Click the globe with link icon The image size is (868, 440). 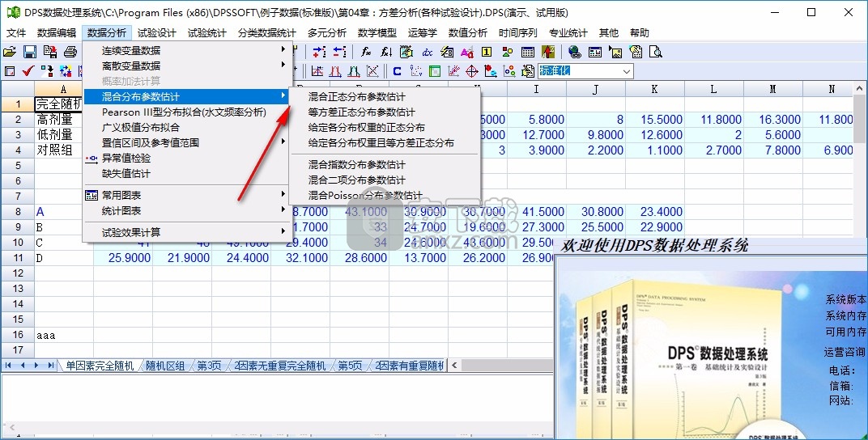(x=575, y=52)
